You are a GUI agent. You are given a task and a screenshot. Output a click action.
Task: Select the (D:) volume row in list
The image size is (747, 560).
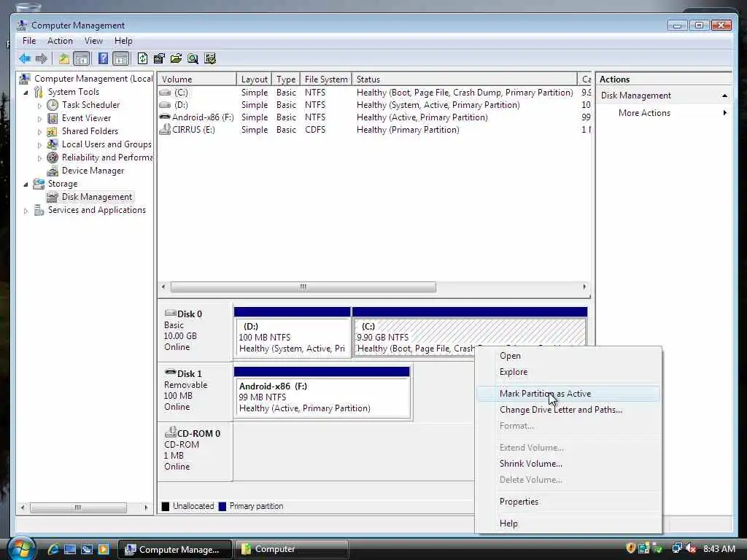pyautogui.click(x=374, y=105)
